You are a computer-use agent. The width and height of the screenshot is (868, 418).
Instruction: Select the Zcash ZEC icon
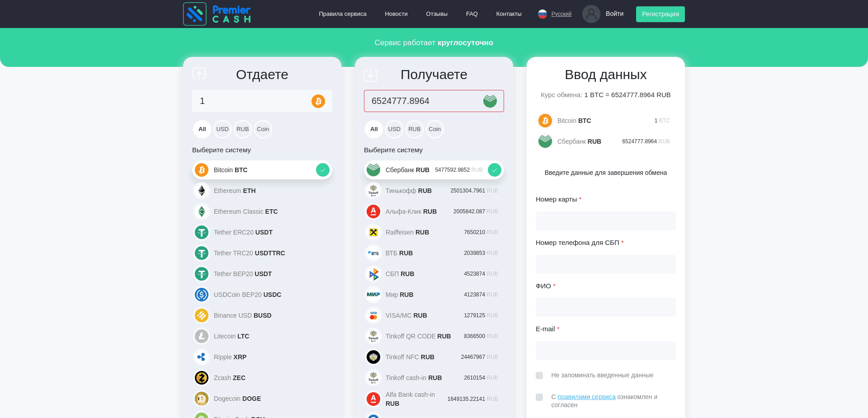(x=202, y=378)
